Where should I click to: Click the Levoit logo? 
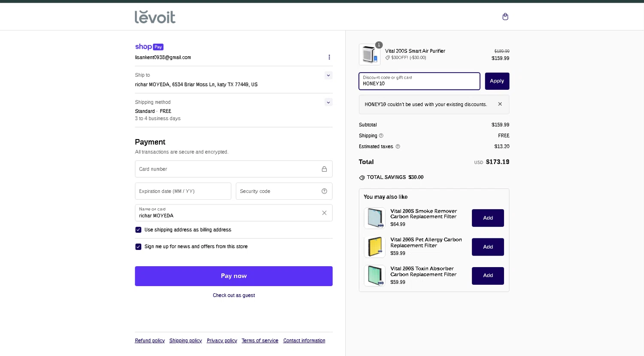155,17
